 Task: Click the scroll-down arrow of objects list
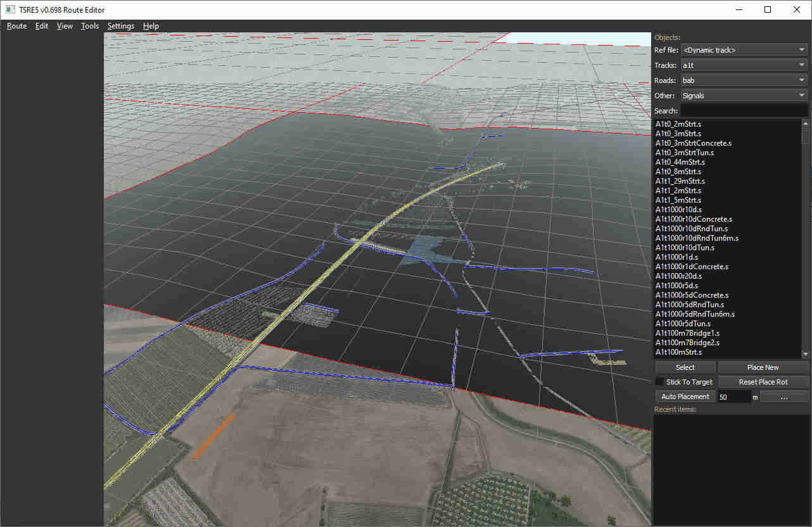tap(806, 354)
